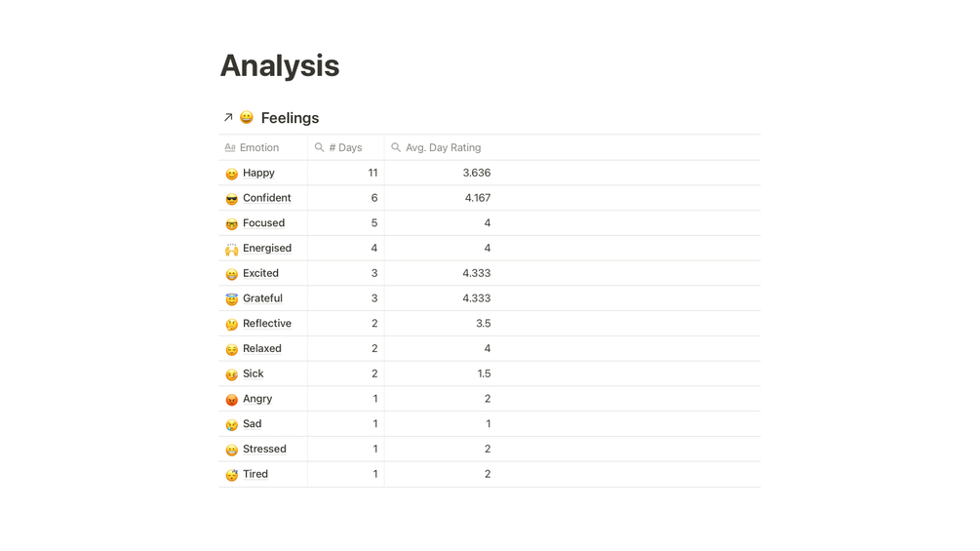Open the Focused emotion page
Screen dimensions: 980x551
(x=263, y=223)
